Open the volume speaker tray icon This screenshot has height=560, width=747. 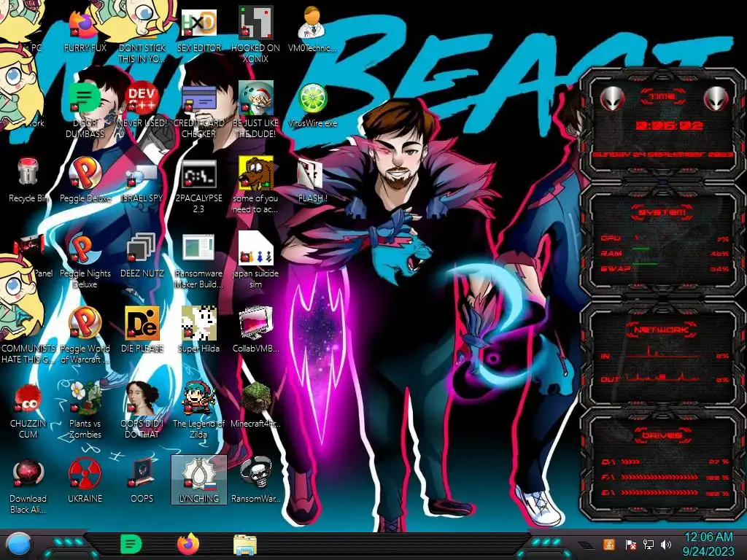tap(666, 544)
